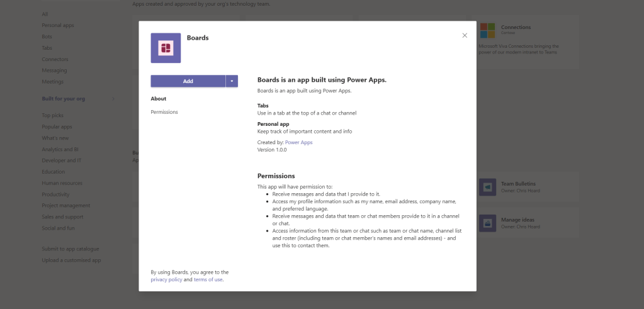Select Top picks category
Viewport: 644px width, 309px height.
tap(52, 115)
